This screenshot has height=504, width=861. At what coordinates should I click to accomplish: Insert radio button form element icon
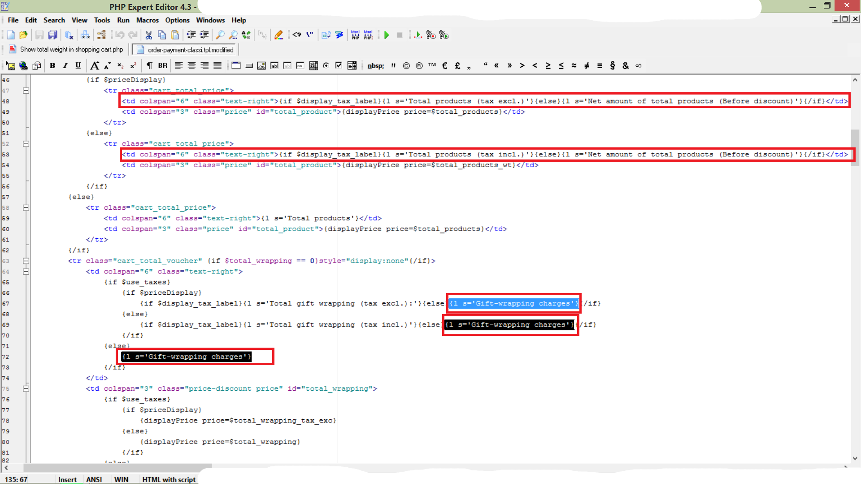pyautogui.click(x=326, y=65)
